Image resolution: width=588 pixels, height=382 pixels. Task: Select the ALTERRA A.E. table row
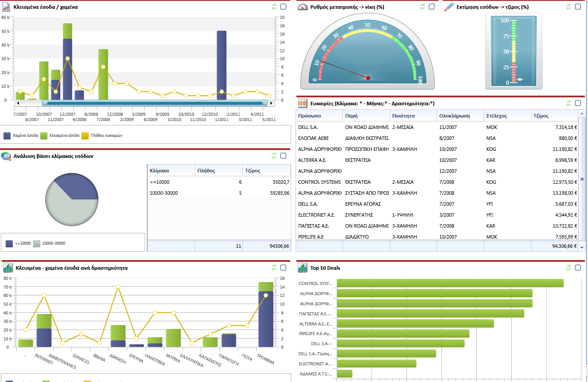coord(437,160)
